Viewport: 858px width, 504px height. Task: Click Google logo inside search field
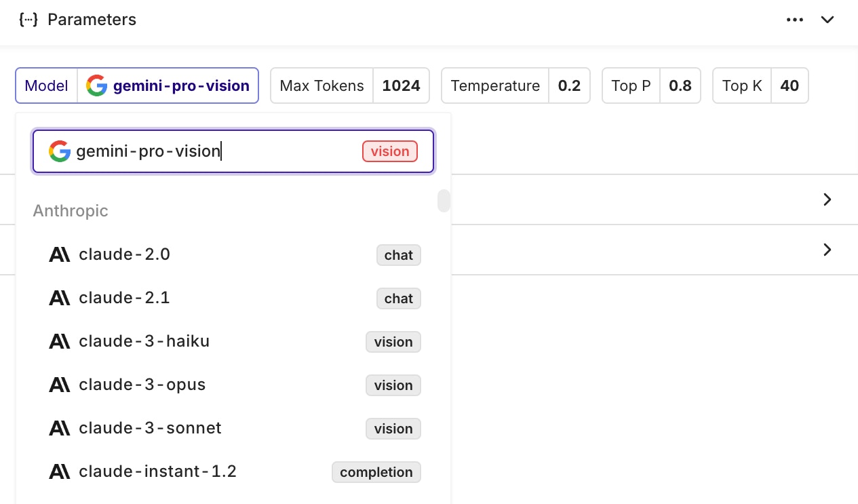[60, 151]
